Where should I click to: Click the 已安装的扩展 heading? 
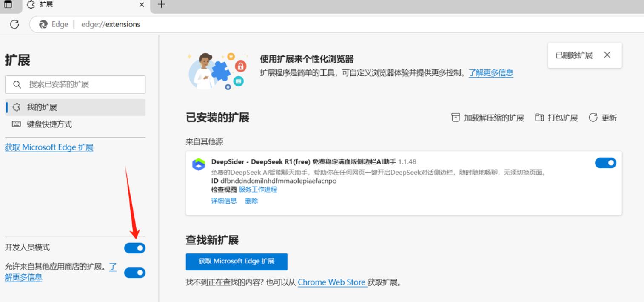pos(217,118)
